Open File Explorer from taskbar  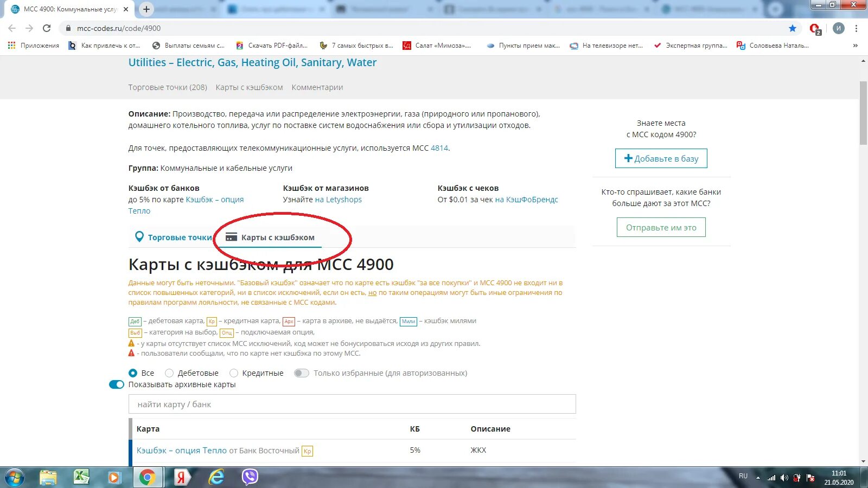click(48, 477)
